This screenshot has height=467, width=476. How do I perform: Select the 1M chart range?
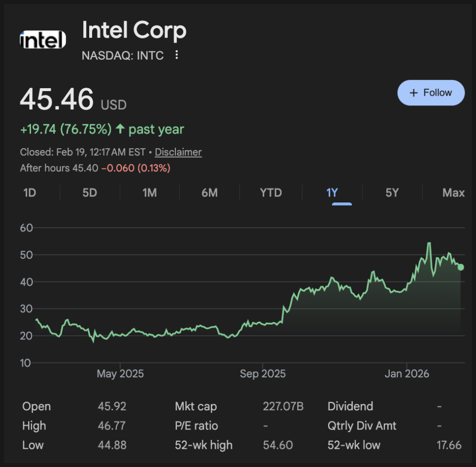click(x=150, y=193)
